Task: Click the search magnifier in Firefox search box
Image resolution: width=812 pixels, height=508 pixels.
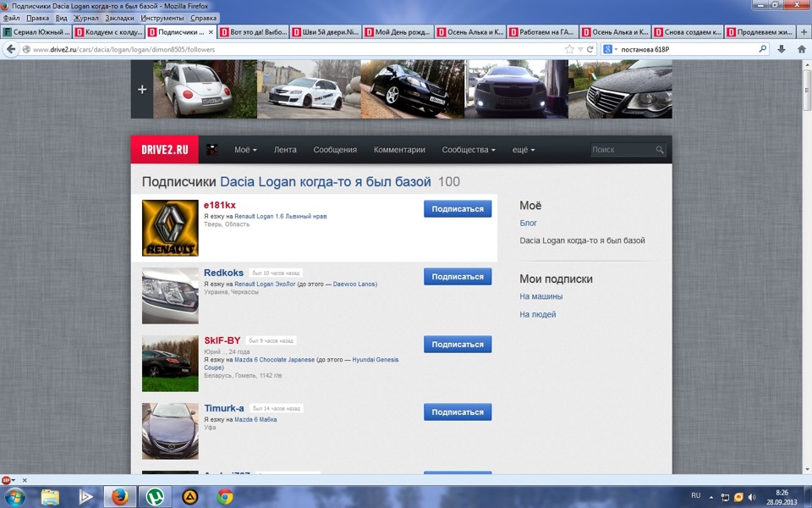Action: point(763,49)
